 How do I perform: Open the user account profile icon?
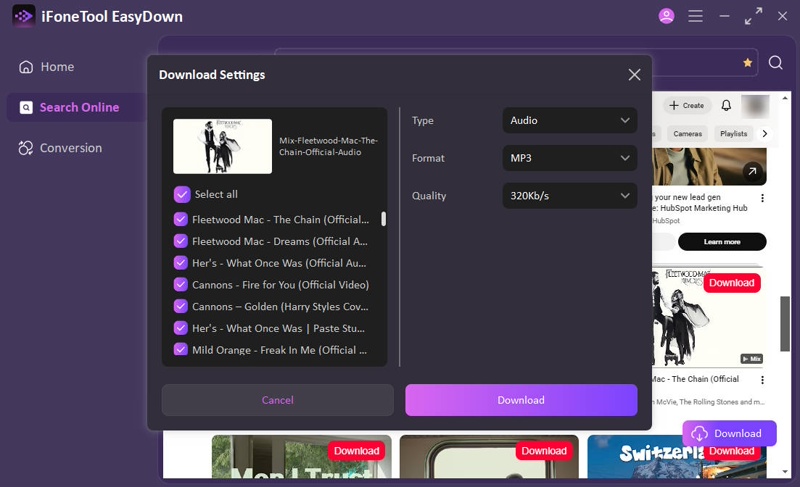pos(666,16)
